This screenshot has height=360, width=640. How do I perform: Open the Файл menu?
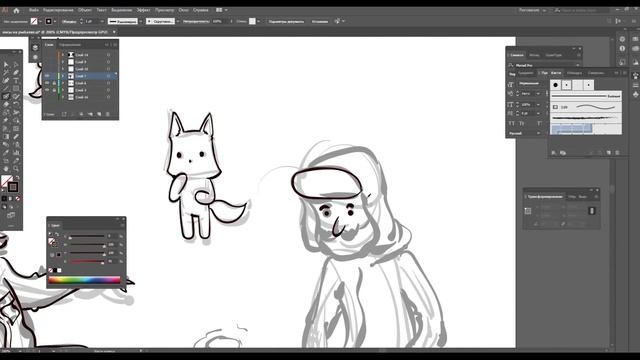pyautogui.click(x=34, y=10)
